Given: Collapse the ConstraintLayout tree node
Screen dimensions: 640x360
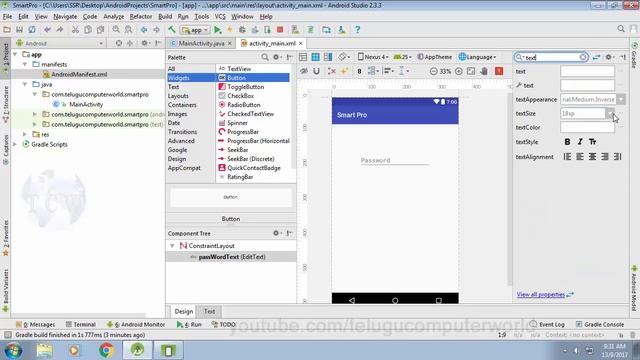Looking at the screenshot, I should point(172,246).
